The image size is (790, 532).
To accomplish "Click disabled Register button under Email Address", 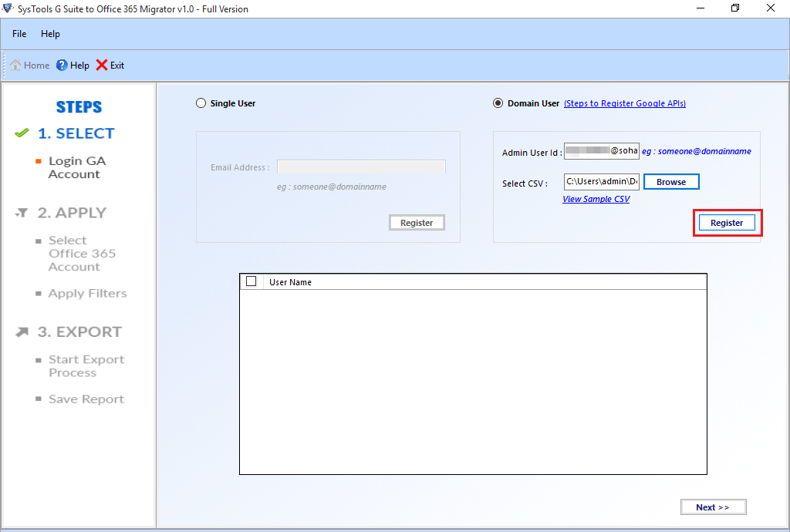I will point(417,223).
